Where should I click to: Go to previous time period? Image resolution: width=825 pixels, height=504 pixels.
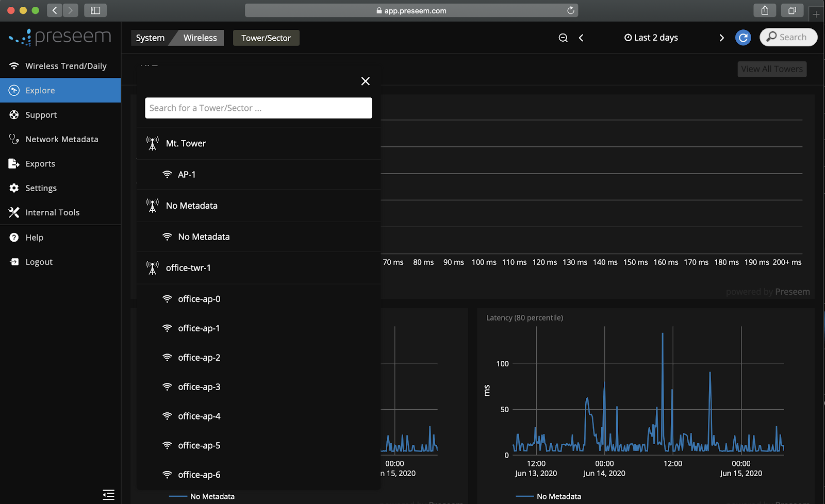click(x=581, y=38)
